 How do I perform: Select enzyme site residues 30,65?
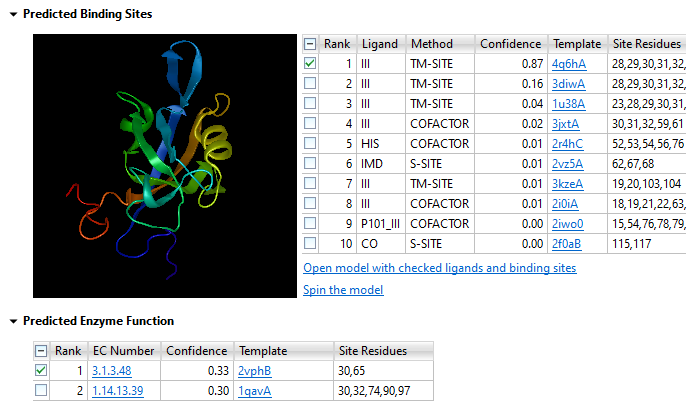tap(351, 371)
